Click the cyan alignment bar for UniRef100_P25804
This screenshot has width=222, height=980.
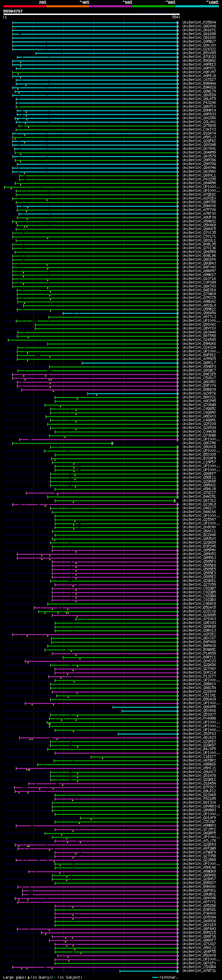click(96, 23)
